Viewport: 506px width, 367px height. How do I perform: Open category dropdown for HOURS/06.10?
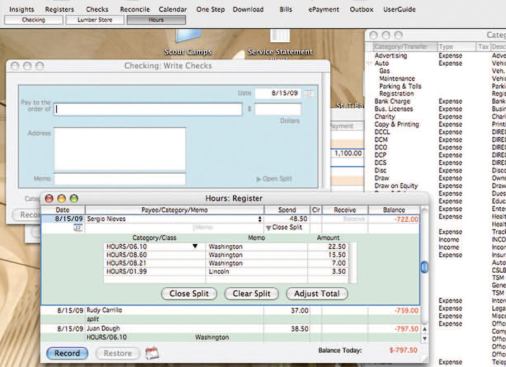(x=195, y=246)
